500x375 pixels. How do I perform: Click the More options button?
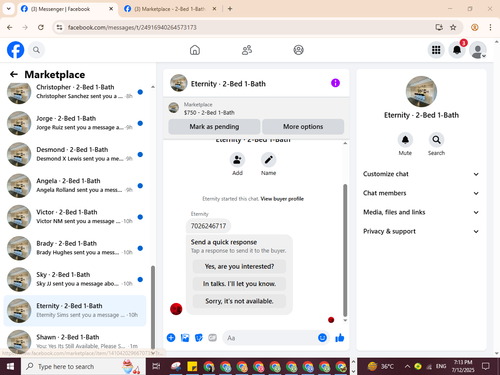tap(303, 127)
